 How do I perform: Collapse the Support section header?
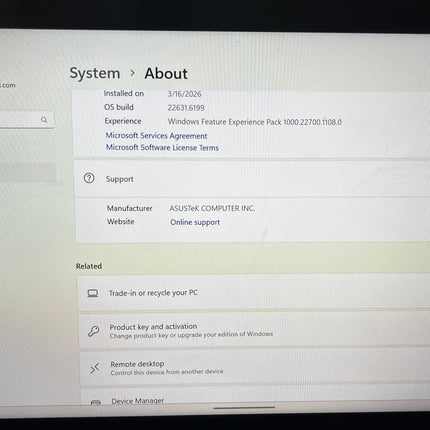point(252,179)
